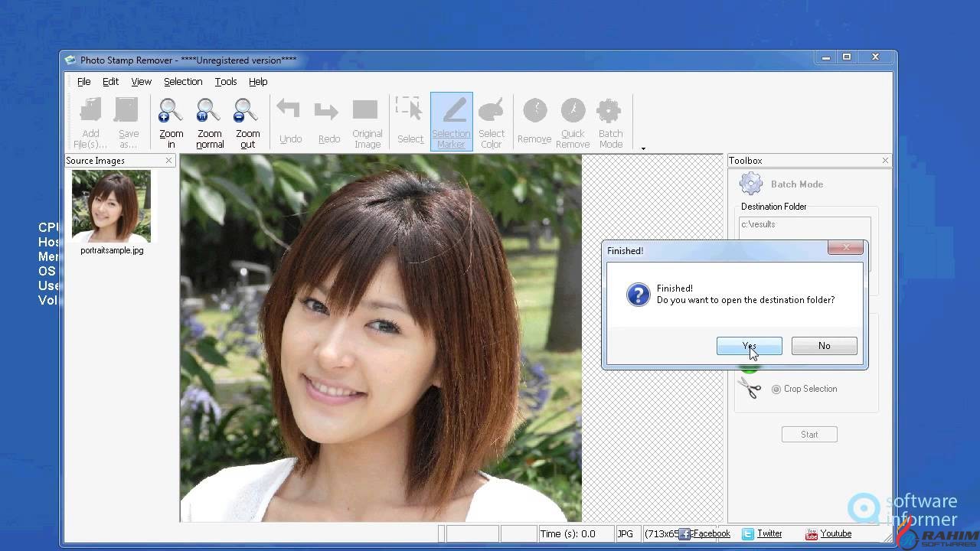Click No in the Finished dialog
This screenshot has height=551, width=980.
pyautogui.click(x=824, y=346)
